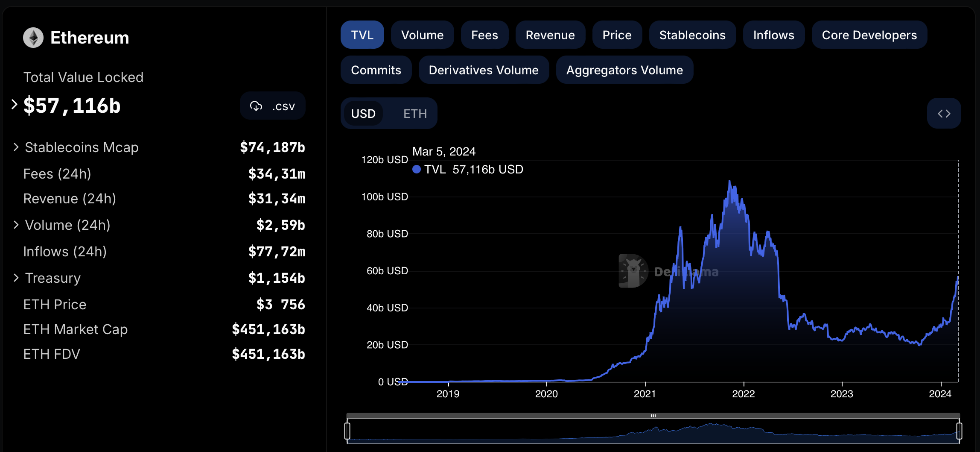The width and height of the screenshot is (980, 452).
Task: Click the right range slider handle
Action: [x=959, y=431]
